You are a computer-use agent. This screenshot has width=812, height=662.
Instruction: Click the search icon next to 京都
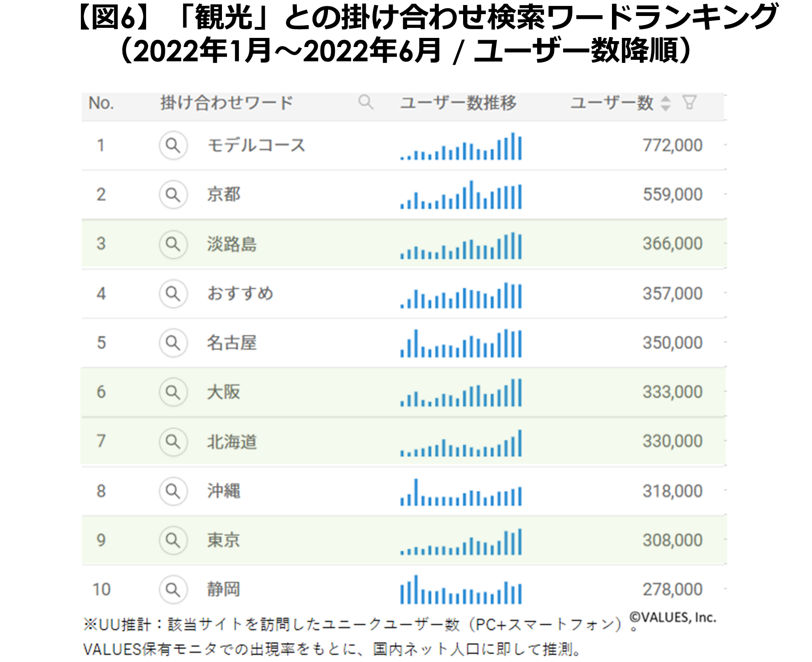pyautogui.click(x=173, y=195)
